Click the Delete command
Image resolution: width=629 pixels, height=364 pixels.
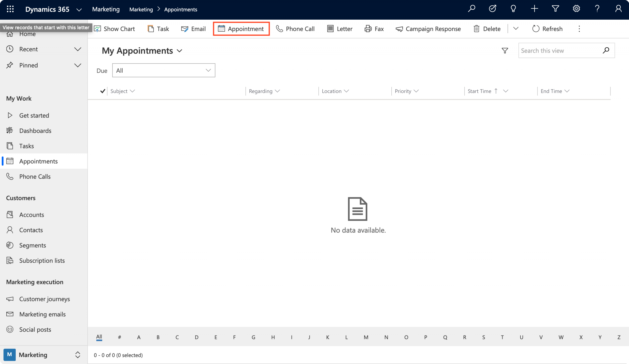point(487,29)
